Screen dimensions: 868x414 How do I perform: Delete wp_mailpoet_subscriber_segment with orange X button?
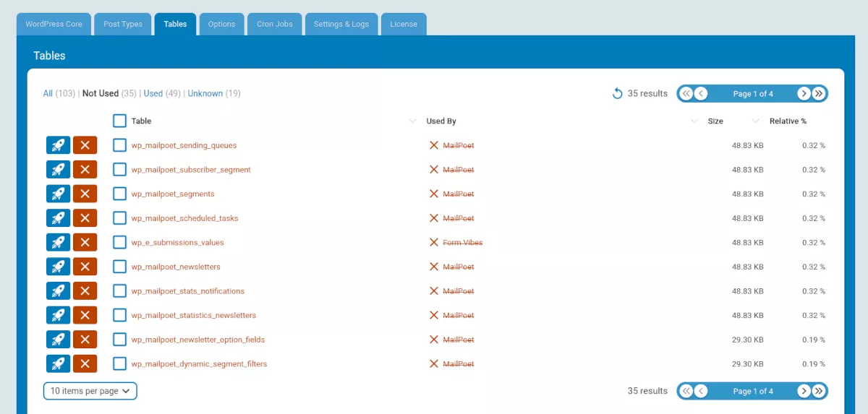coord(85,170)
